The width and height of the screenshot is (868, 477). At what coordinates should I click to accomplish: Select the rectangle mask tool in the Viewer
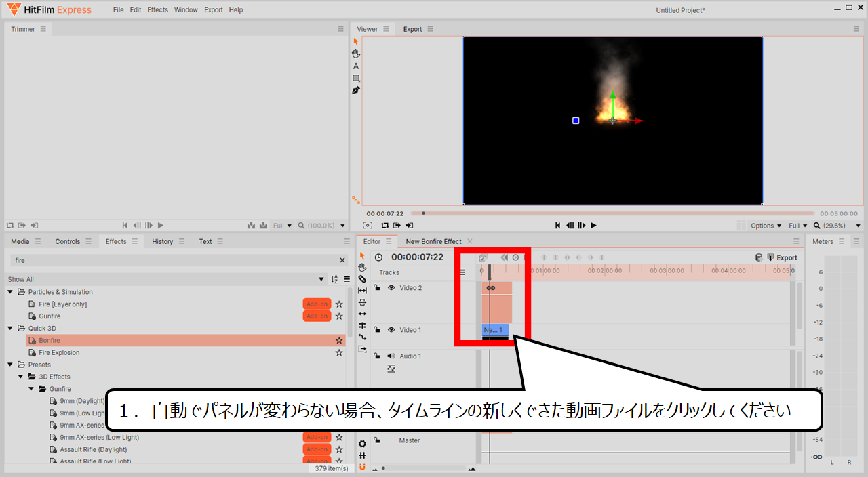pos(356,79)
